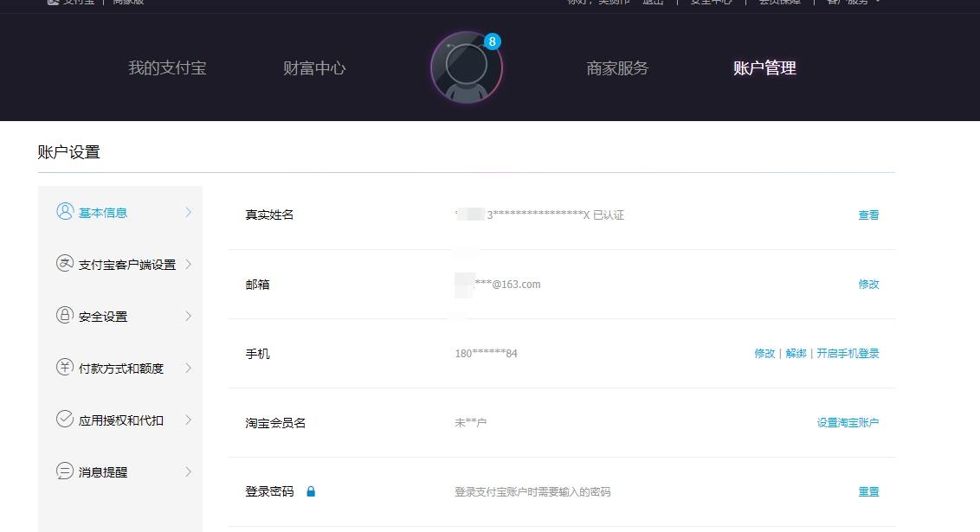Screen dimensions: 980x532
Task: Click the 付款方式和额度 yen icon
Action: click(65, 367)
